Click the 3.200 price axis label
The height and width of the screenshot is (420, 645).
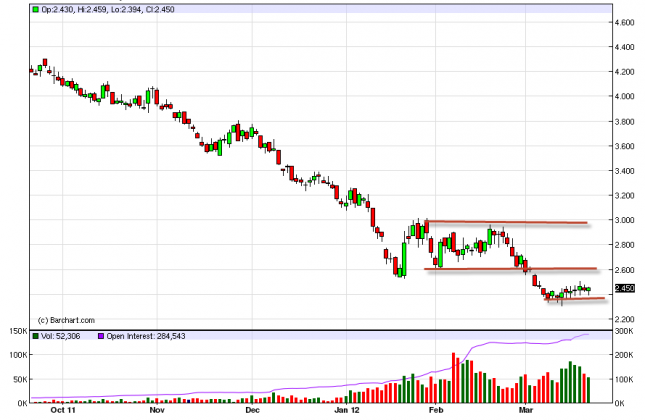pyautogui.click(x=624, y=196)
